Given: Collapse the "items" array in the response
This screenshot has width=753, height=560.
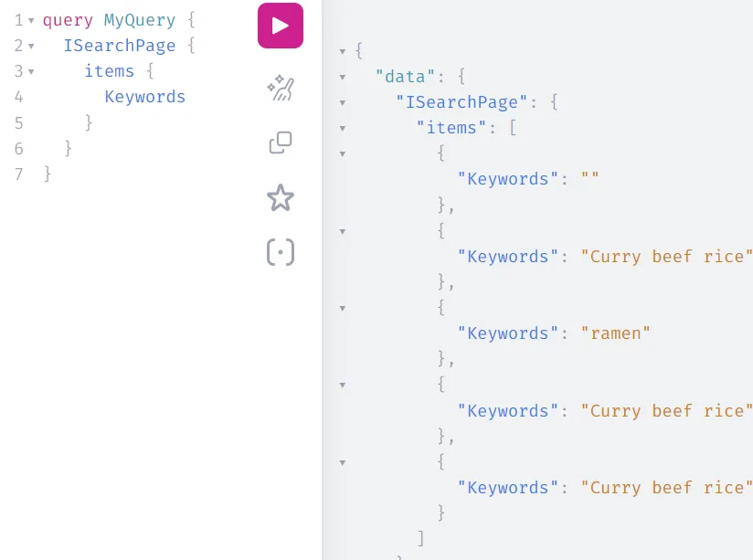Looking at the screenshot, I should (343, 128).
